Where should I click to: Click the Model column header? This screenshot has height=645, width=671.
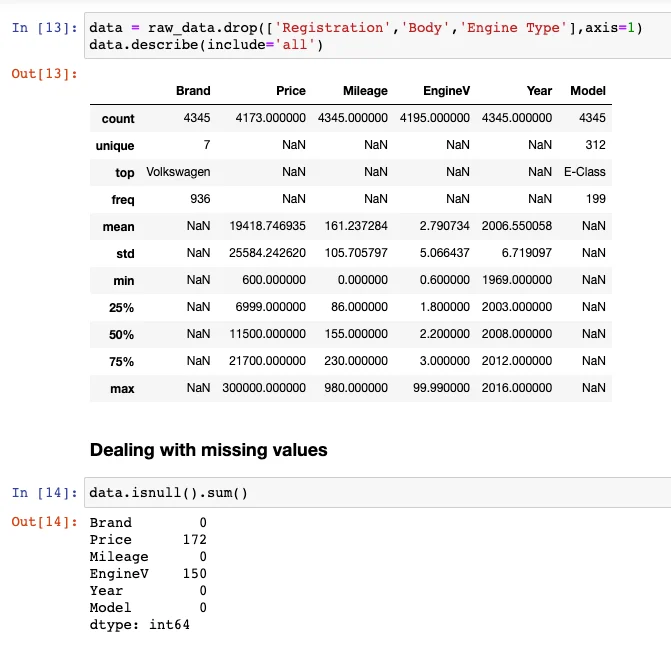click(588, 91)
